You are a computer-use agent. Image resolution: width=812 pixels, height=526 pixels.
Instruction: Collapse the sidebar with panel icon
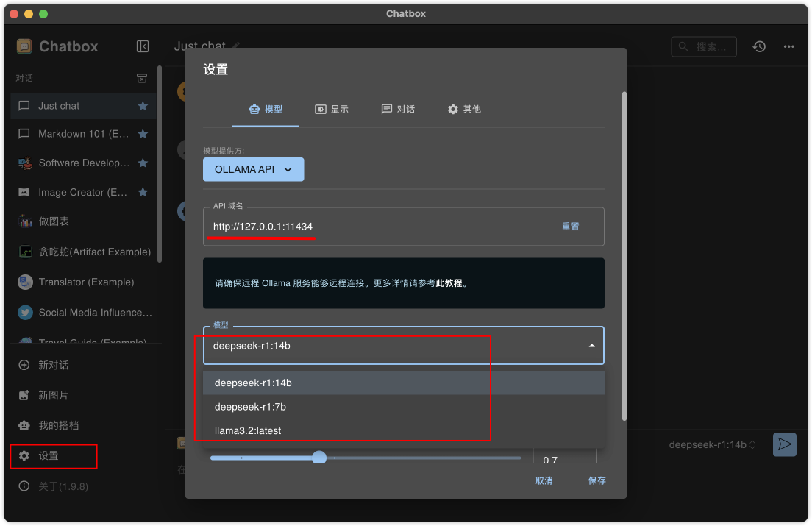[143, 46]
